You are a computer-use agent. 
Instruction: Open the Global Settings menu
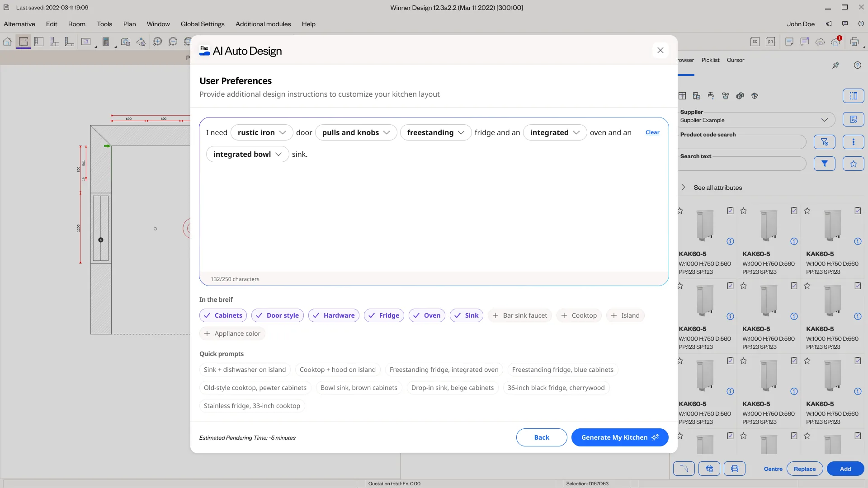[x=203, y=24]
